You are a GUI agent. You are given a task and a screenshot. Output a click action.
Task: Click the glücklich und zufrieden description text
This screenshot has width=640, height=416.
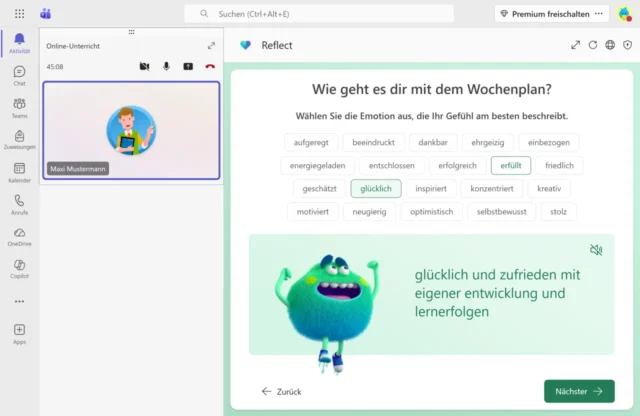pos(498,293)
